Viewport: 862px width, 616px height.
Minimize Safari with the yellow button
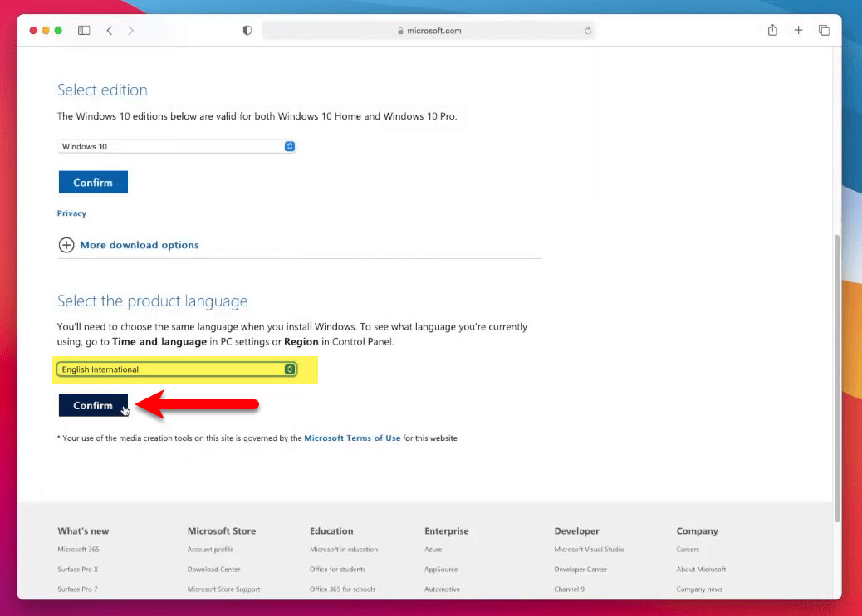pyautogui.click(x=46, y=30)
